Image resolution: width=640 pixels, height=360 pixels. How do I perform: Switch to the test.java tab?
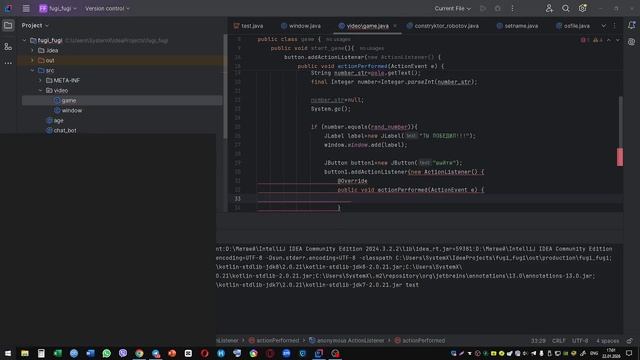(x=248, y=26)
